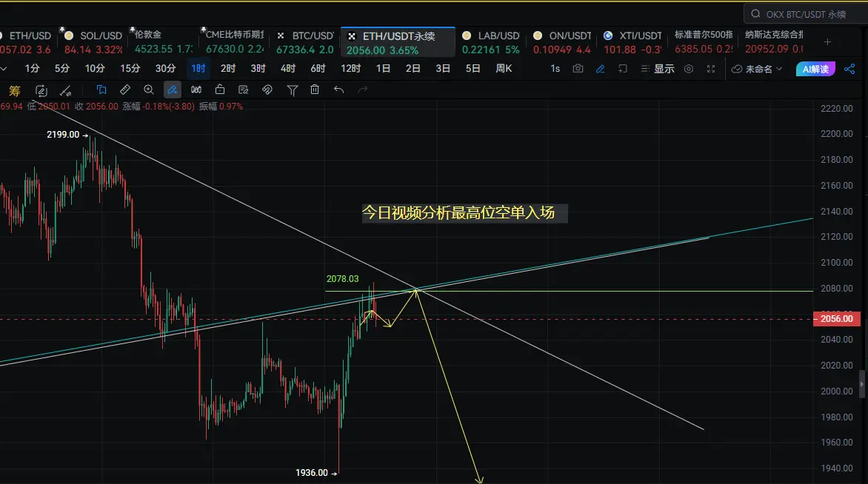Select the 10分 timeframe
868x484 pixels.
coord(95,69)
